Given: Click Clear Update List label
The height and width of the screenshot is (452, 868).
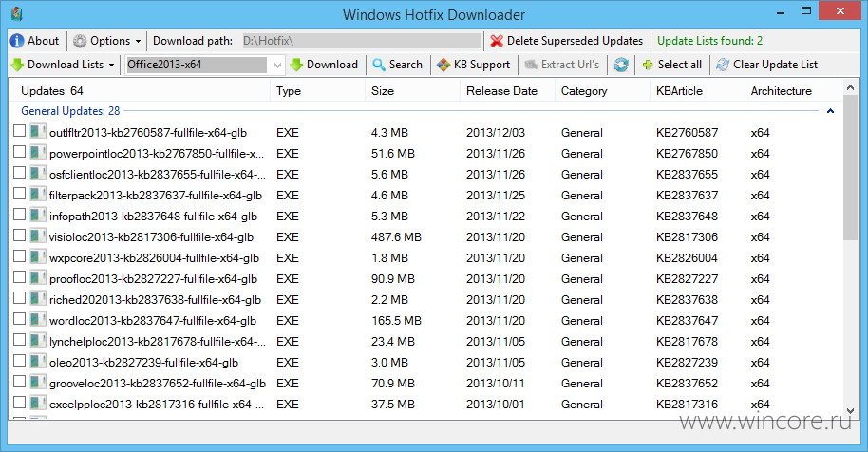Looking at the screenshot, I should pos(775,65).
